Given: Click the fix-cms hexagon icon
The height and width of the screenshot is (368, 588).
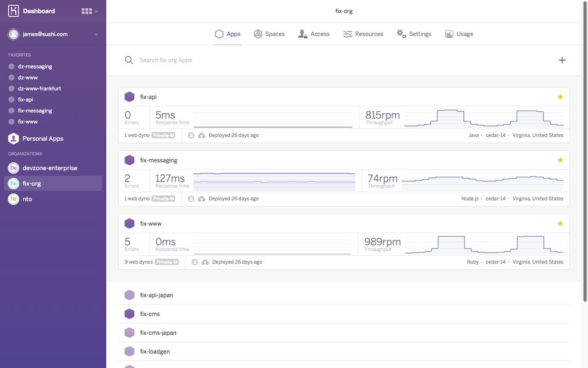Looking at the screenshot, I should pos(130,314).
